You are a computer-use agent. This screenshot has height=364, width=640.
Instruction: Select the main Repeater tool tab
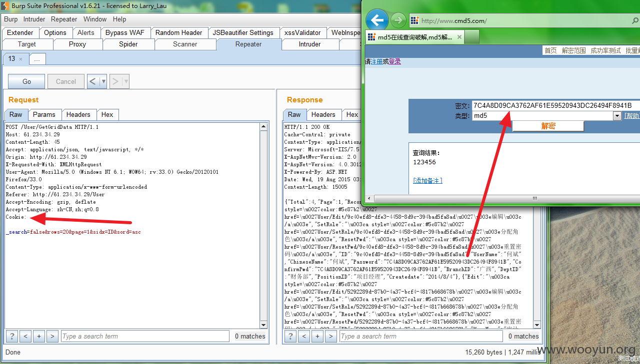[248, 44]
